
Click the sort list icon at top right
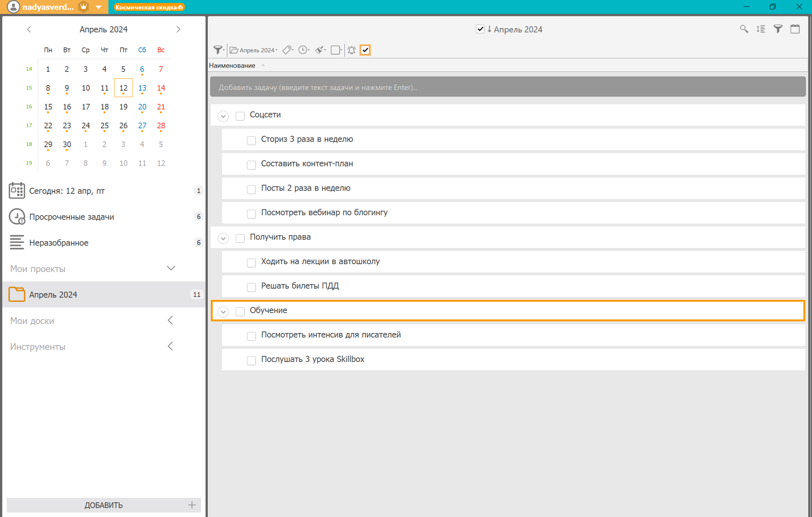[761, 29]
